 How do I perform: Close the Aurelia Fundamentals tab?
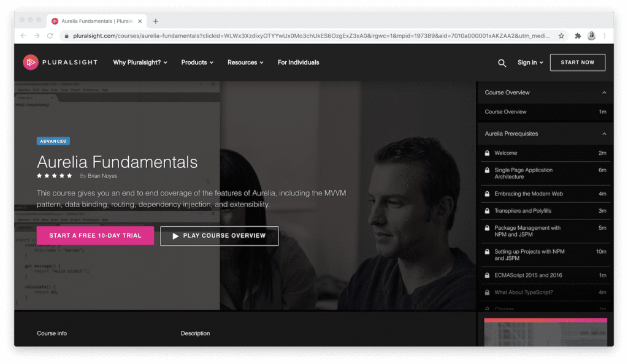pyautogui.click(x=140, y=21)
